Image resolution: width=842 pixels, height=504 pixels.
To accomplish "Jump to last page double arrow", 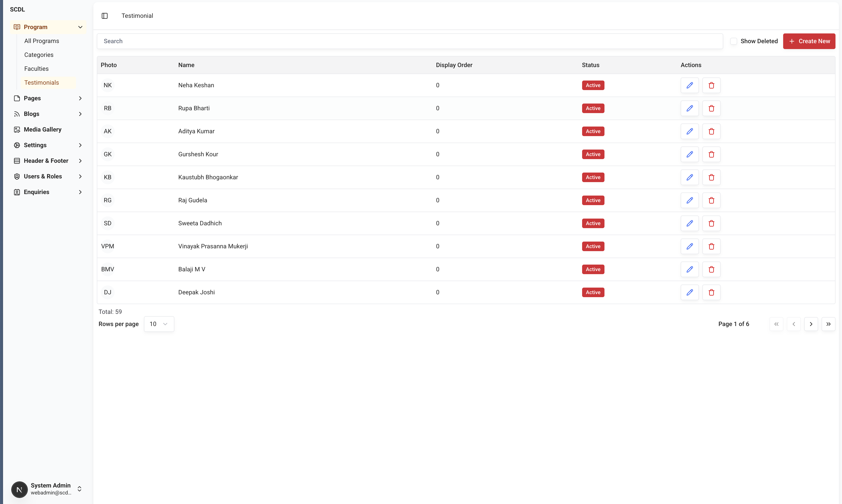I will click(828, 324).
